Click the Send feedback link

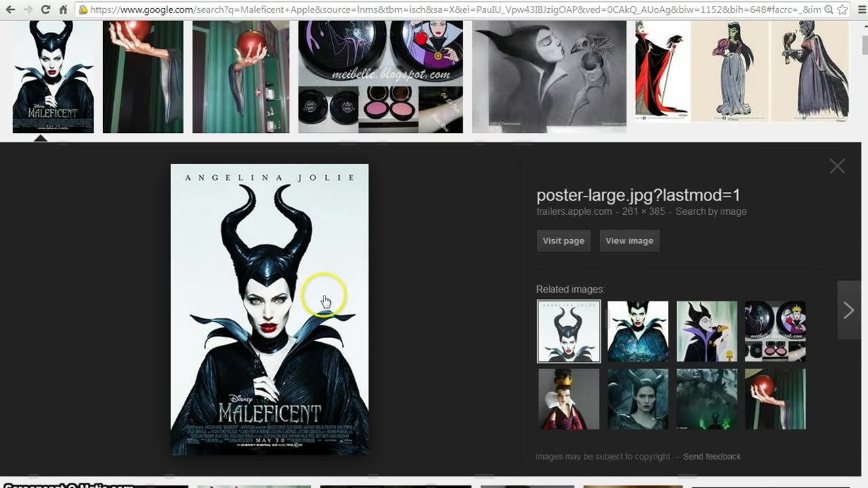(712, 456)
